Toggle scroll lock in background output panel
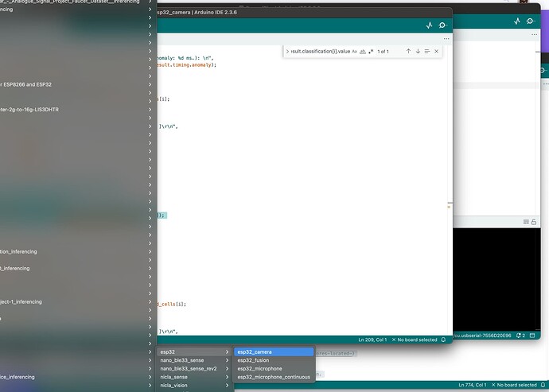The height and width of the screenshot is (392, 549). coord(534,222)
